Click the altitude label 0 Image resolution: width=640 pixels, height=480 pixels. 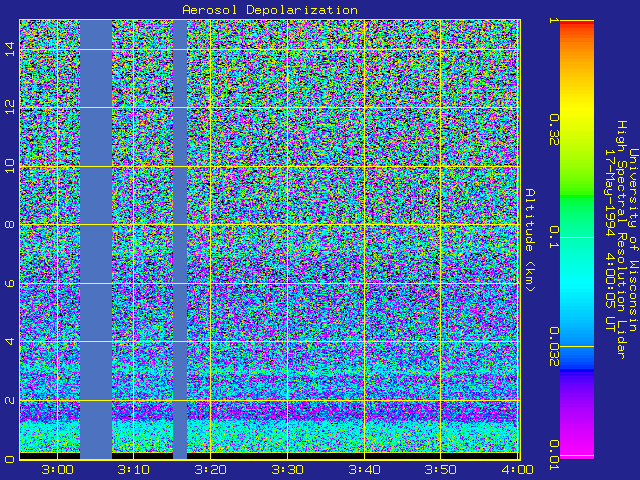click(x=10, y=459)
